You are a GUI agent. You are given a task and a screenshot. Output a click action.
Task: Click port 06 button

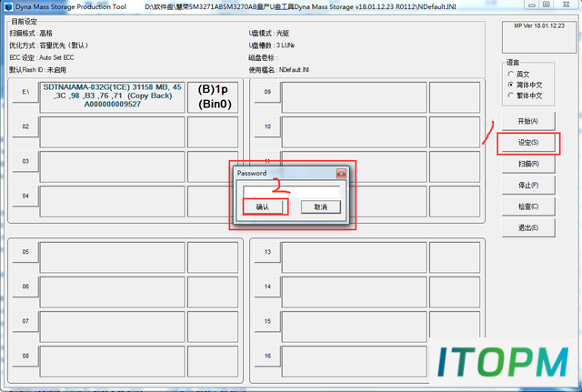[25, 286]
